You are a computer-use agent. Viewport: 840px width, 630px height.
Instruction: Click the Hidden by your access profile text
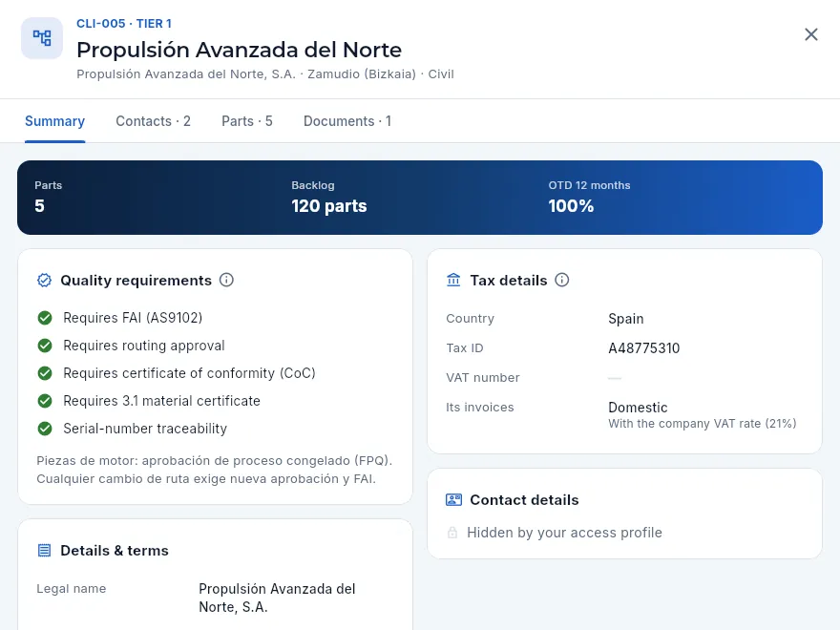[x=565, y=533]
